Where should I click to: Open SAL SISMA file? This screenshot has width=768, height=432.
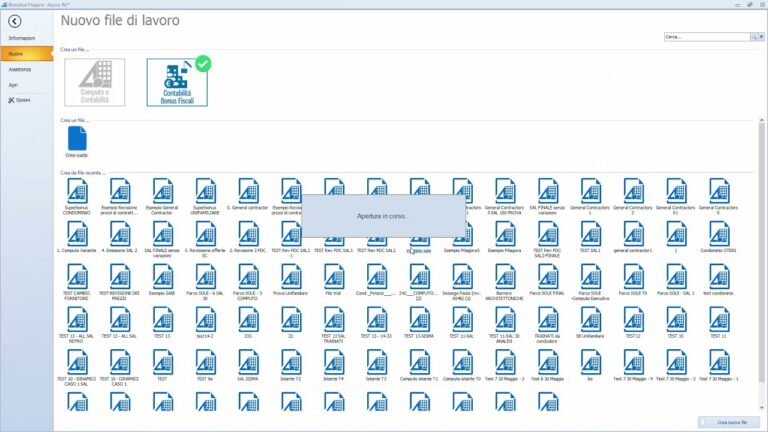(248, 365)
